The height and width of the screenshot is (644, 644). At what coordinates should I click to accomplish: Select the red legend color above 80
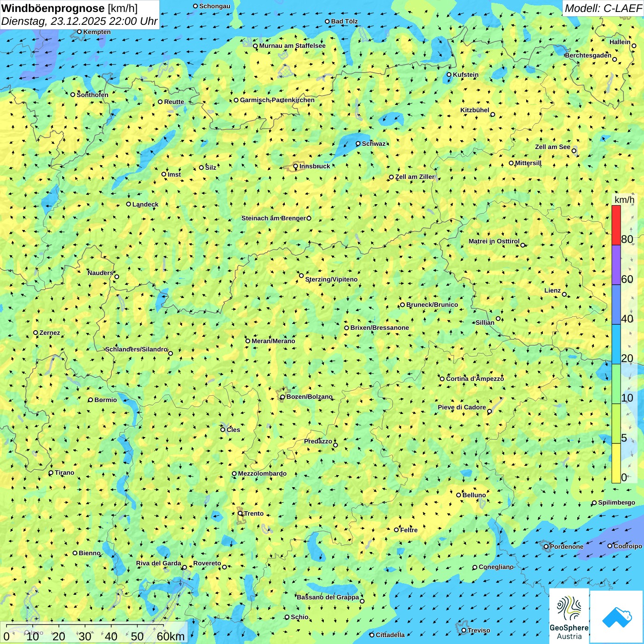pyautogui.click(x=616, y=225)
